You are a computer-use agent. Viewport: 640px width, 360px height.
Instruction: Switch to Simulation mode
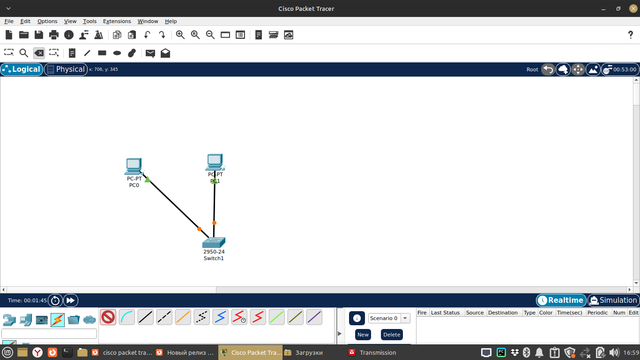pyautogui.click(x=613, y=300)
